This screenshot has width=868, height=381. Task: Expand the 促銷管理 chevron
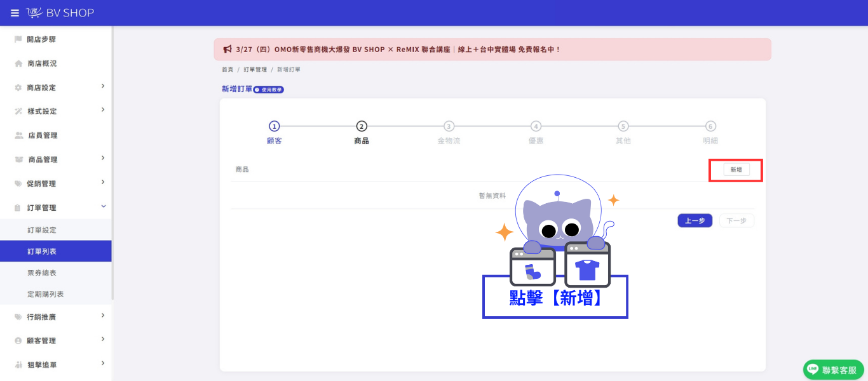[x=103, y=182]
